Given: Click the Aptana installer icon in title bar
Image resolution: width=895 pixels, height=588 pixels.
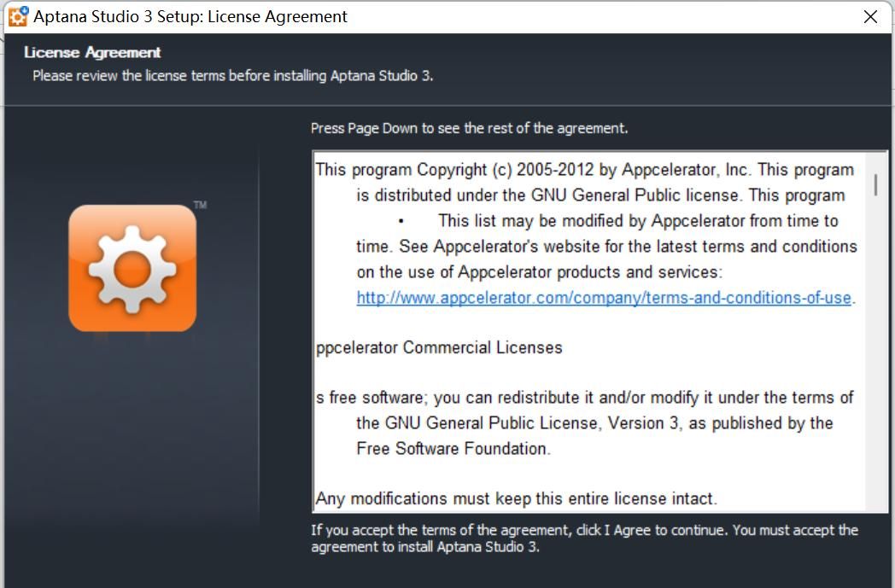Looking at the screenshot, I should click(18, 16).
